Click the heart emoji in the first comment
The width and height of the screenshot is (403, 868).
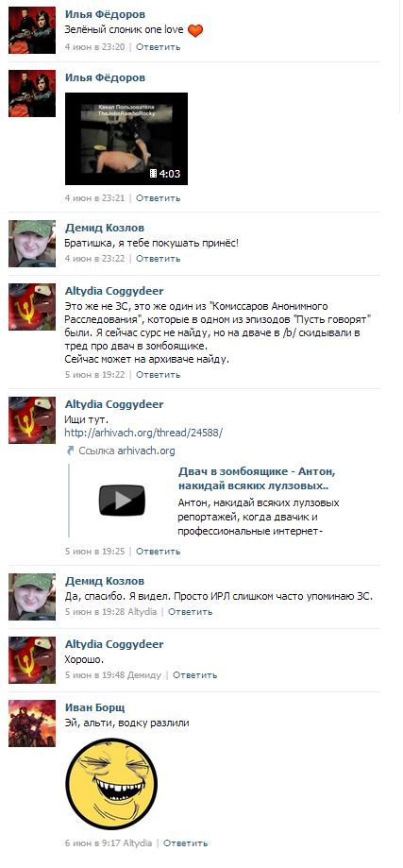point(195,31)
